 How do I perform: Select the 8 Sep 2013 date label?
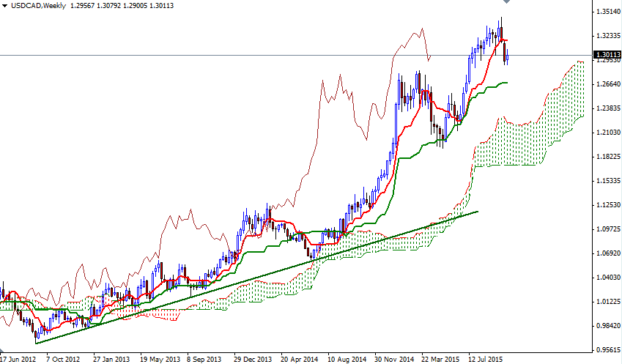204,359
